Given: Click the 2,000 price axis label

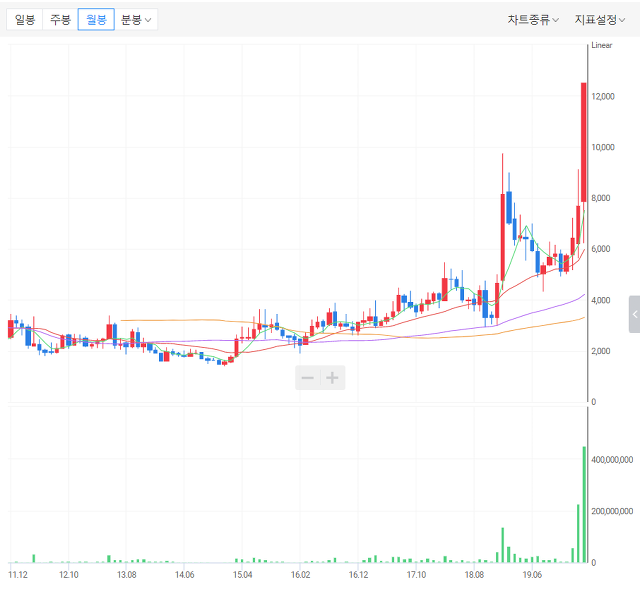Looking at the screenshot, I should pos(601,351).
